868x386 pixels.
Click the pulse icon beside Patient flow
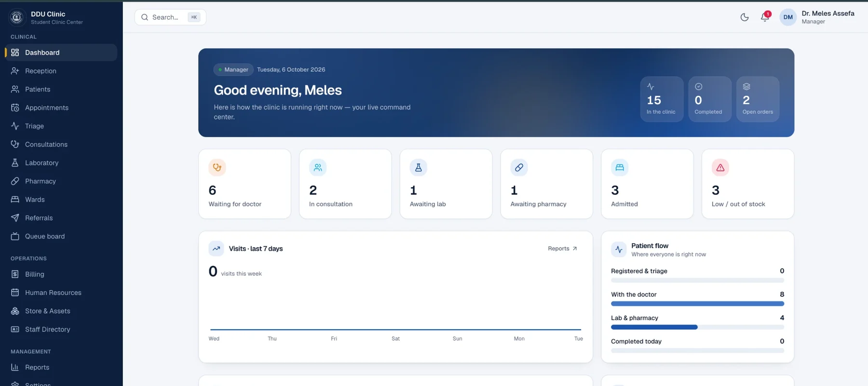point(619,250)
